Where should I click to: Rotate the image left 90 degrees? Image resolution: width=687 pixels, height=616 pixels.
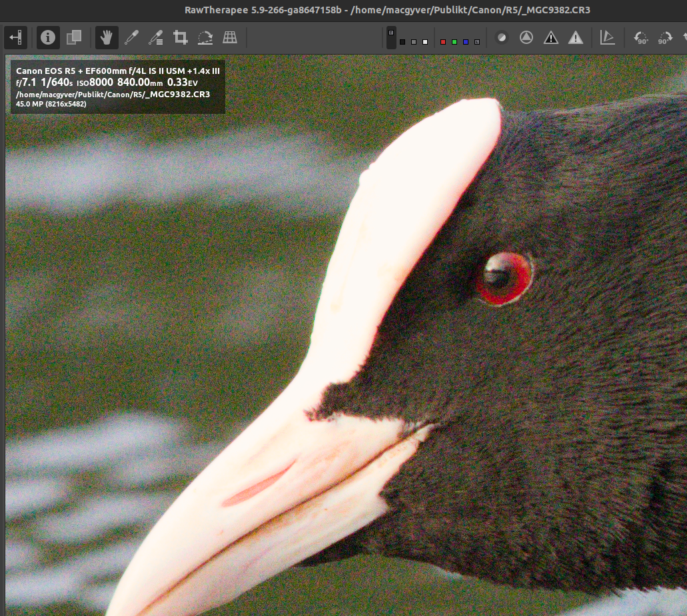click(640, 37)
